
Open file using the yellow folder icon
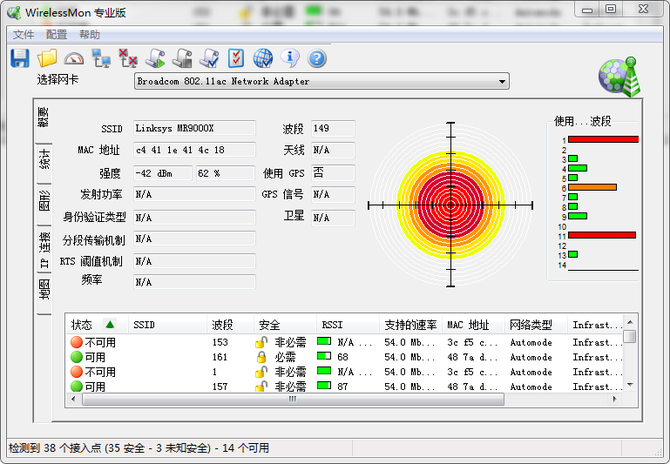(x=47, y=58)
